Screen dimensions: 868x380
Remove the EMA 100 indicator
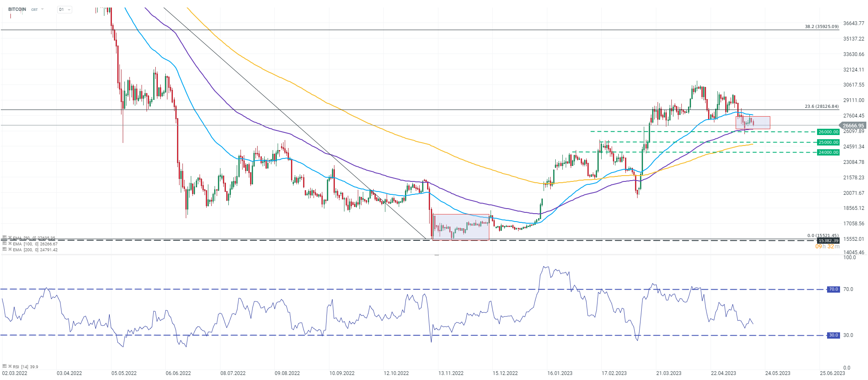coord(10,244)
